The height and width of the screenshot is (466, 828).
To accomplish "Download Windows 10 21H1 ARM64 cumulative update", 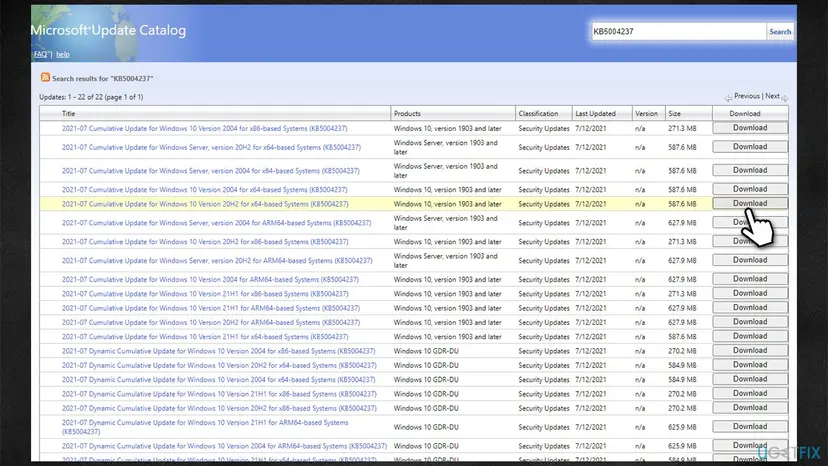I will pyautogui.click(x=750, y=307).
